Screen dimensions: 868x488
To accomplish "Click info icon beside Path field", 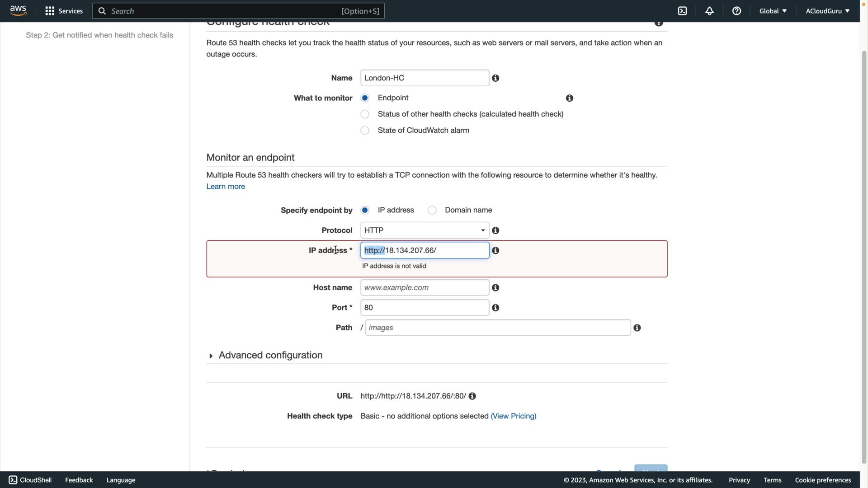I will coord(637,328).
